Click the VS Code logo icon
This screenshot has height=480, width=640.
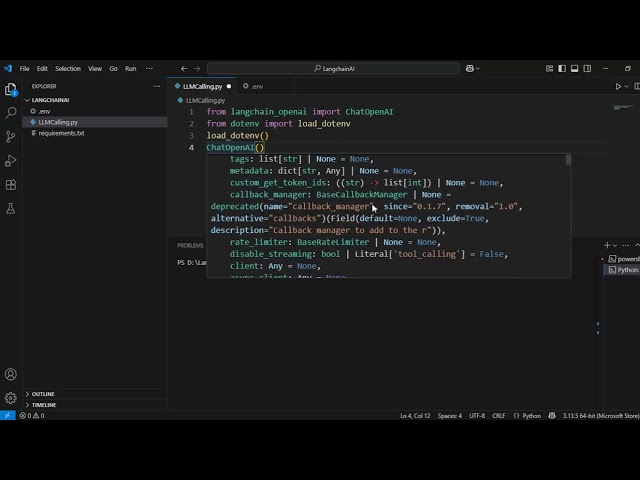click(8, 69)
